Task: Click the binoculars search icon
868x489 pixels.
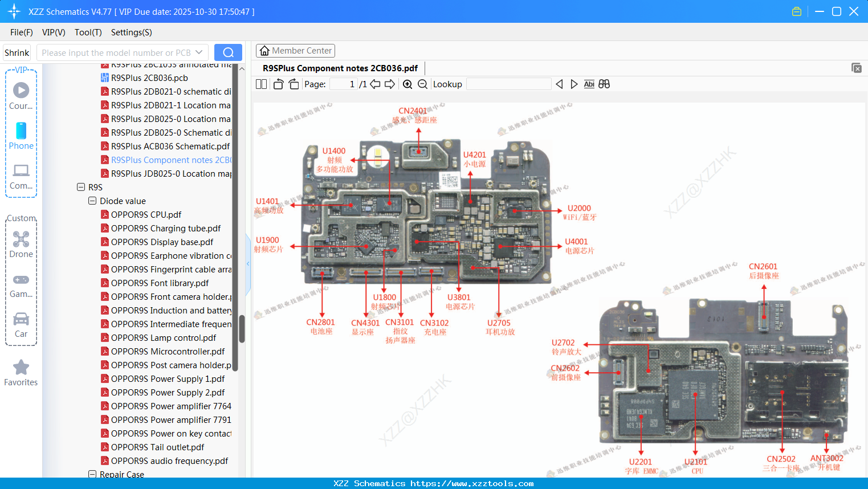Action: [x=604, y=84]
